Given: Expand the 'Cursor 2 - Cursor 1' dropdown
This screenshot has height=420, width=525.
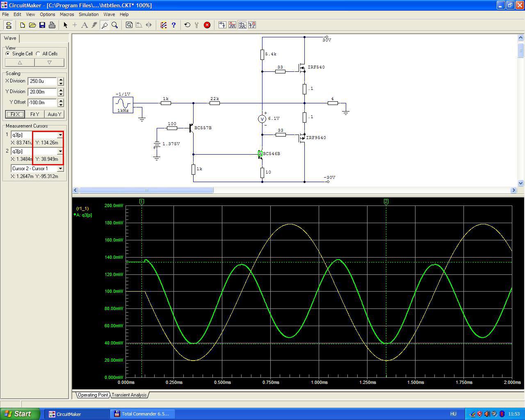Looking at the screenshot, I should [x=60, y=169].
